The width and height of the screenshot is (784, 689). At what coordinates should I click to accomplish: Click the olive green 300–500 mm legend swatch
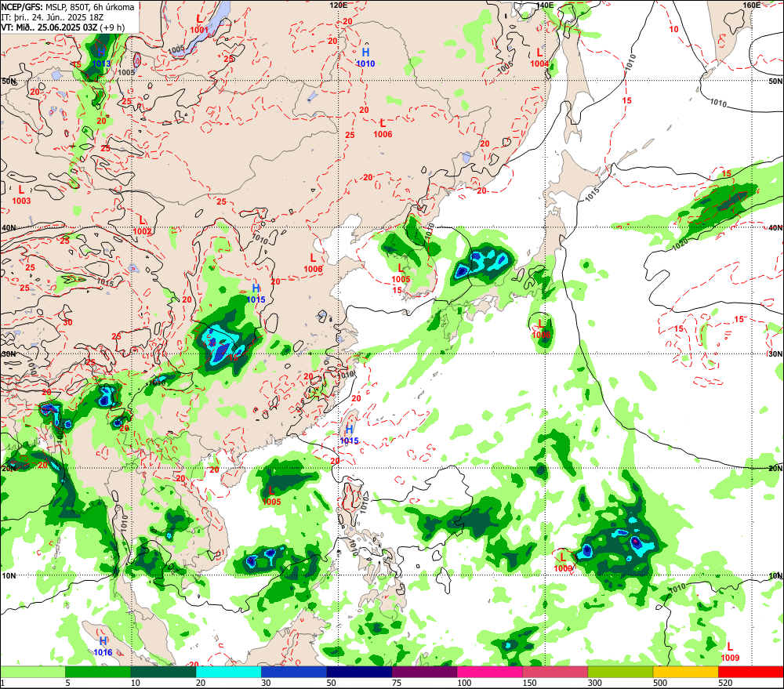[x=620, y=672]
